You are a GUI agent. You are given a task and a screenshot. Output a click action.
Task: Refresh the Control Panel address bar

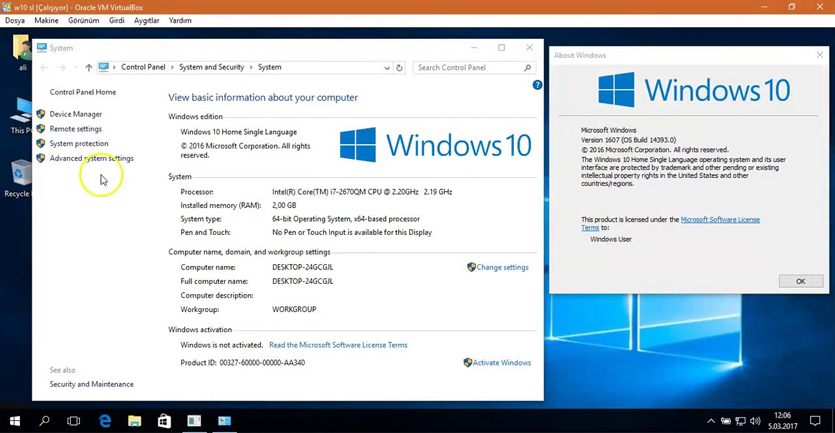[399, 68]
